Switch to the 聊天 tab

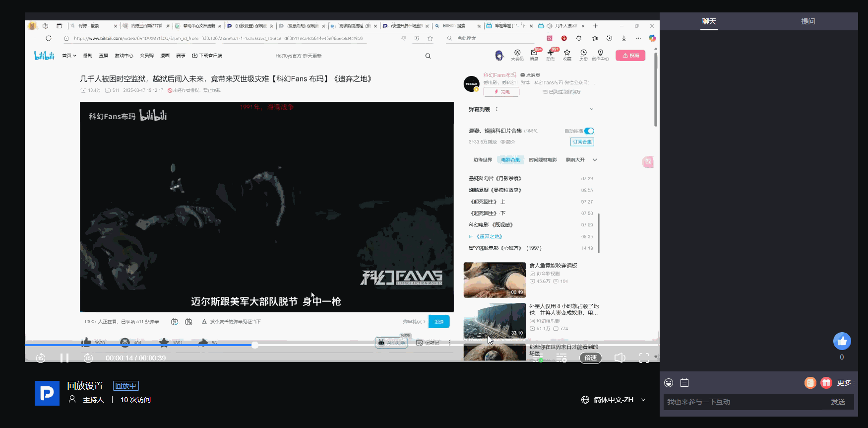point(709,21)
